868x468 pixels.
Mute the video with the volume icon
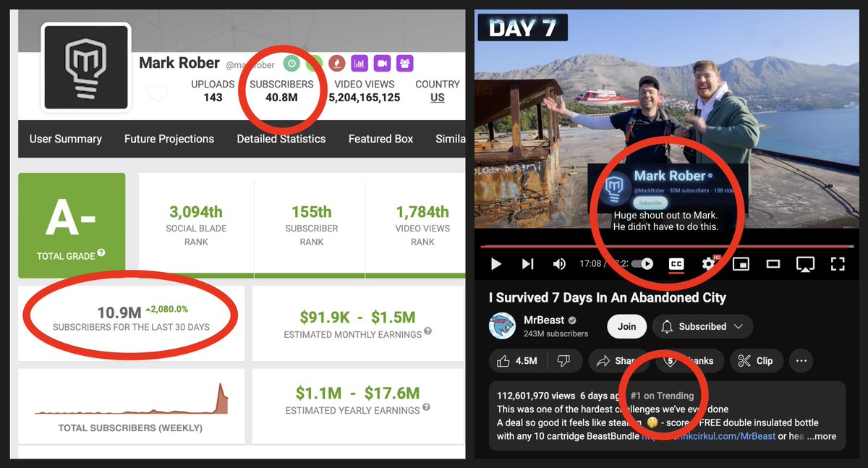coord(559,264)
